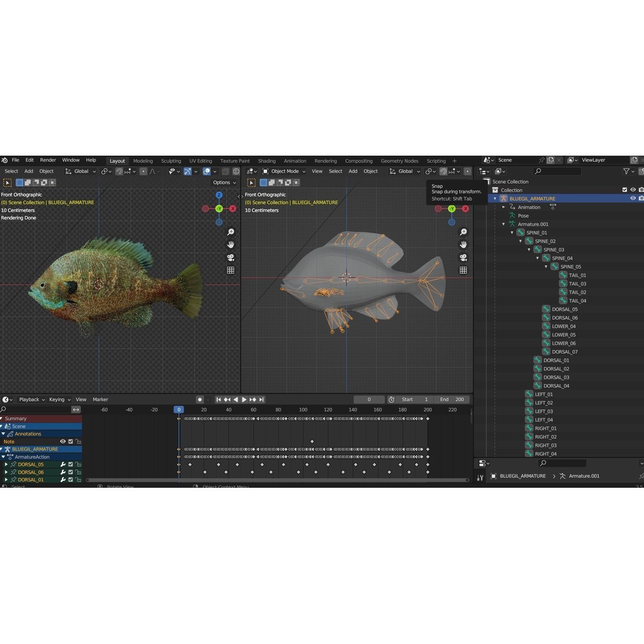Toggle show gizmo button in left viewport

tap(187, 172)
